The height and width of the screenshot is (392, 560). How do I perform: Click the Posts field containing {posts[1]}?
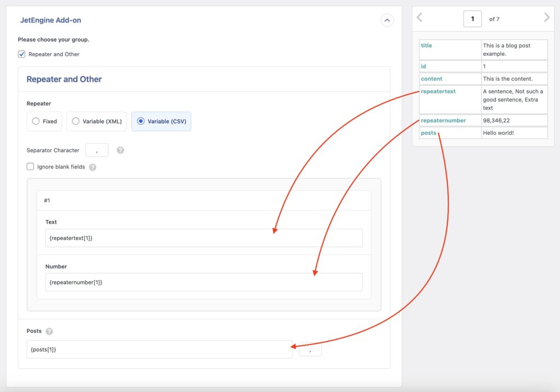(x=159, y=349)
